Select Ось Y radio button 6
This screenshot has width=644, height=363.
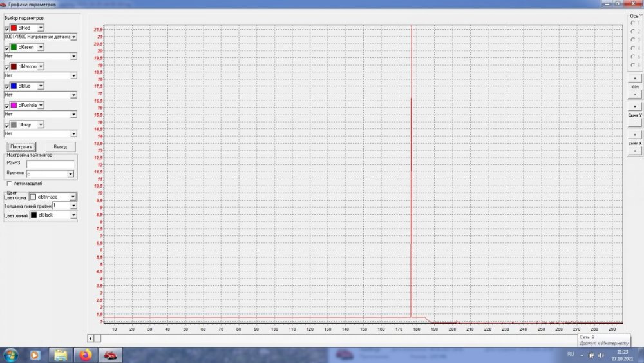pos(633,65)
